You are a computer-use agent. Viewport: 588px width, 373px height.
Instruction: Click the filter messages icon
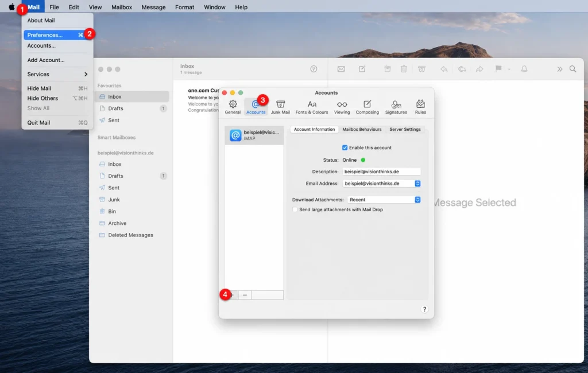[x=314, y=69]
